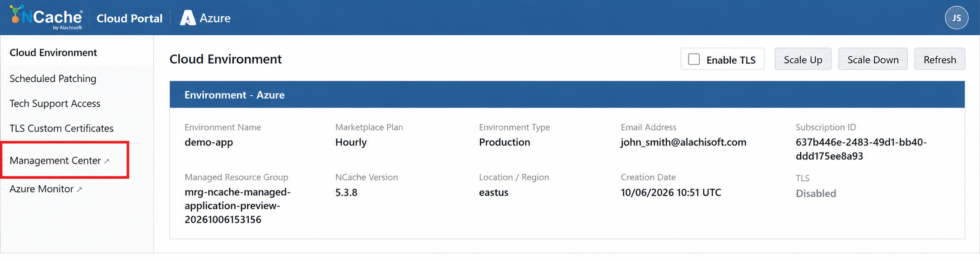The image size is (980, 262).
Task: Click the eastus region value
Action: 493,192
